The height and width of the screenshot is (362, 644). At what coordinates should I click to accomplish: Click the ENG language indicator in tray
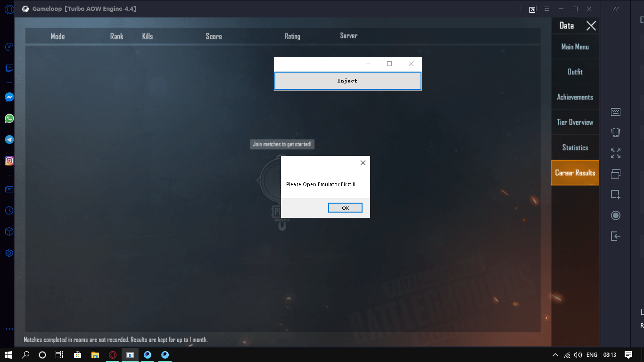(x=592, y=355)
